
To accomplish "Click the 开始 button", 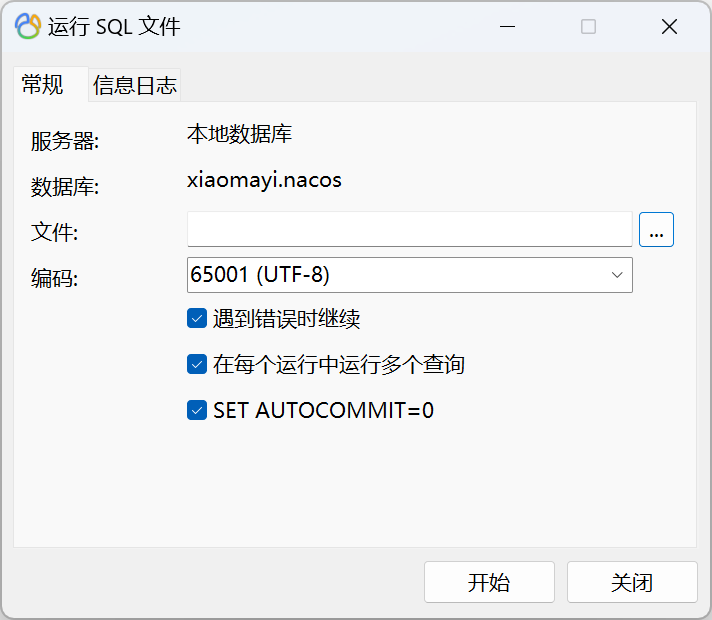I will tap(489, 582).
